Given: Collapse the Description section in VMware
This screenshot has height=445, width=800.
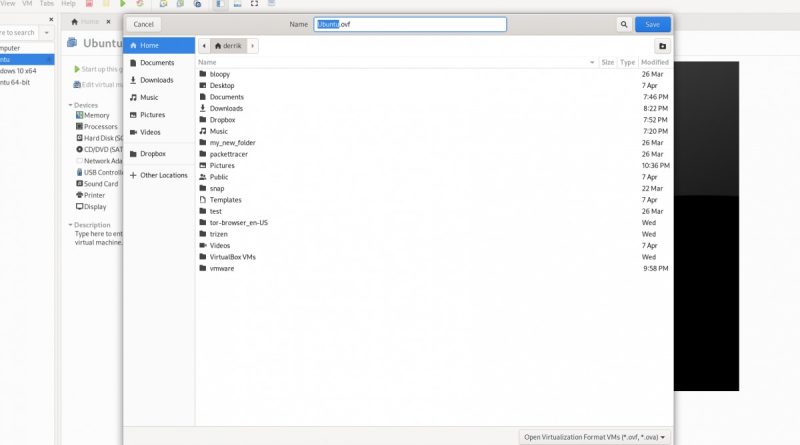Looking at the screenshot, I should coord(70,225).
